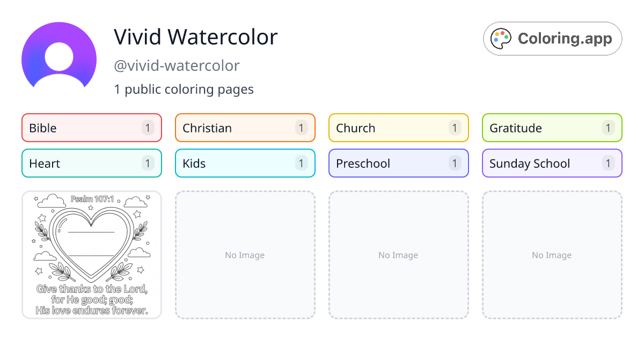The width and height of the screenshot is (644, 338).
Task: Filter by the Heart tag
Action: [92, 163]
